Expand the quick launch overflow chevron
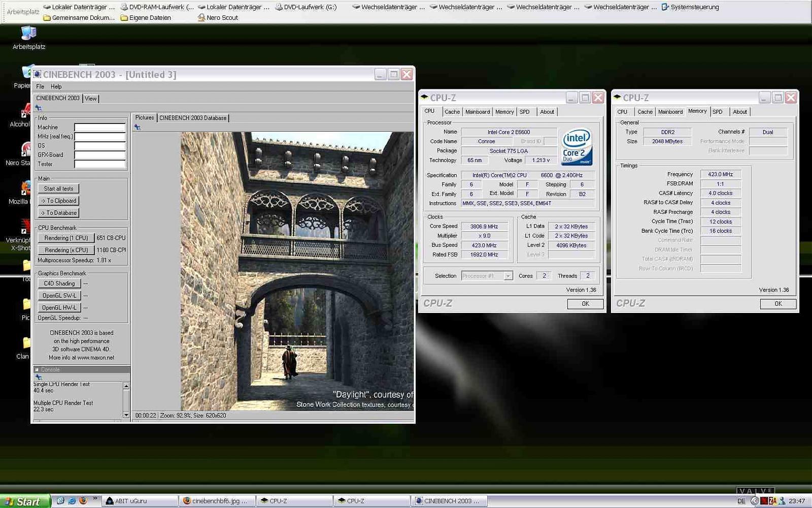812x508 pixels. click(95, 498)
